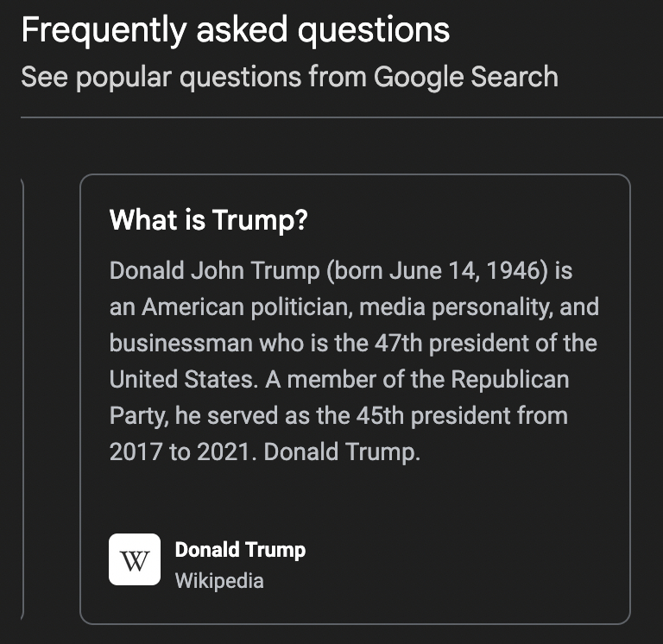Open the Donald Trump source title link
This screenshot has width=663, height=644.
[240, 550]
